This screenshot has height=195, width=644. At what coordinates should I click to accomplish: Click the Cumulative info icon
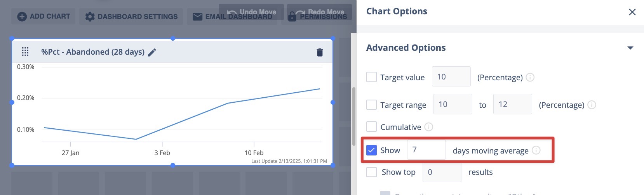click(x=428, y=127)
